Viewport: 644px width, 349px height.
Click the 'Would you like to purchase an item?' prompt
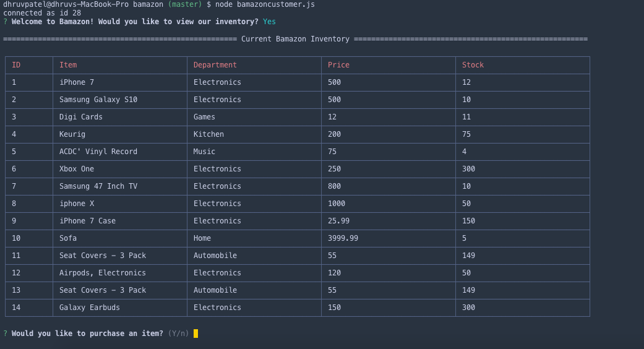[x=87, y=334]
